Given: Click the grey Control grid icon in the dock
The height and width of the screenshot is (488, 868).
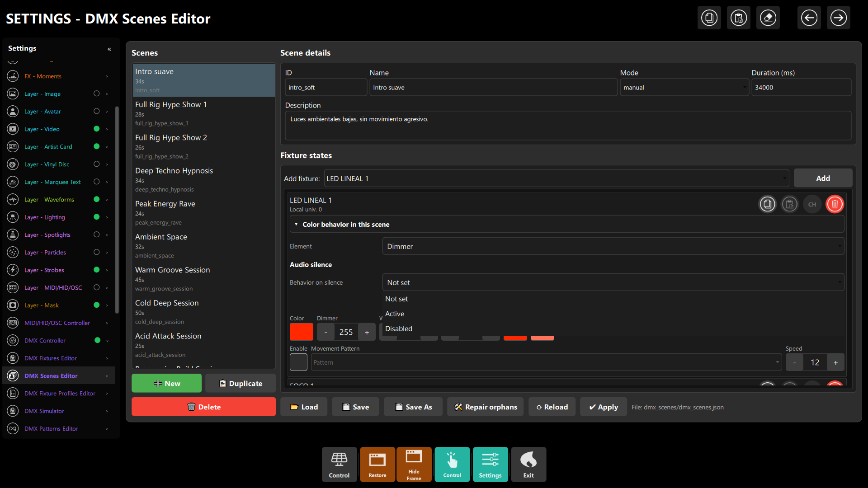Looking at the screenshot, I should 339,465.
